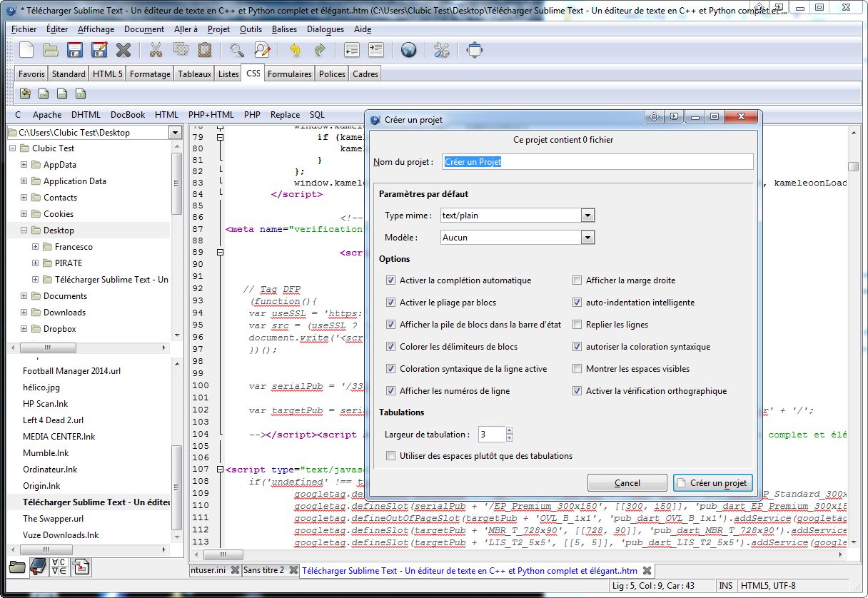868x598 pixels.
Task: Redo with the green forward arrow icon
Action: (x=319, y=50)
